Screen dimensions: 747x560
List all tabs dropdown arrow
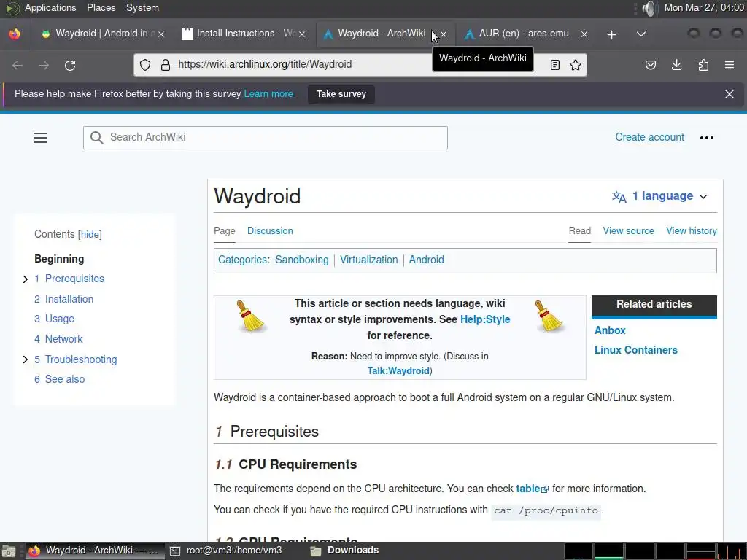pyautogui.click(x=641, y=34)
